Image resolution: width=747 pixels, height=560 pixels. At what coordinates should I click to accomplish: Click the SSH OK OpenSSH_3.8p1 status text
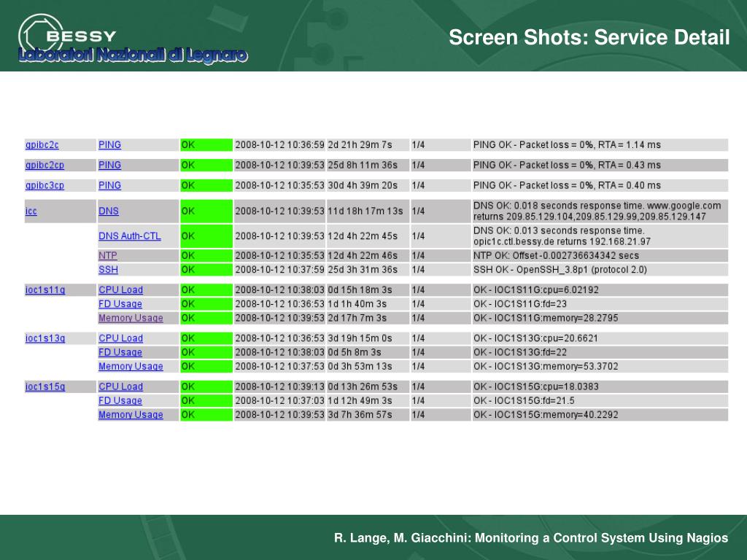coord(560,270)
